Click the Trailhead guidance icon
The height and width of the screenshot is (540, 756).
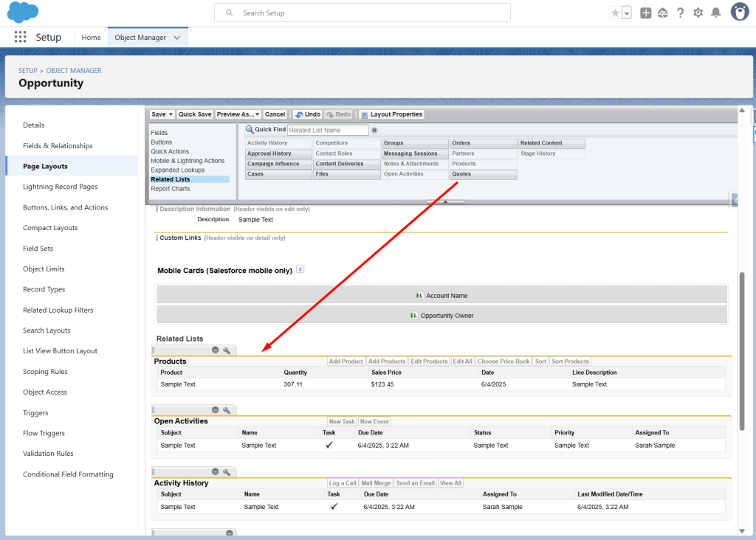coord(662,13)
